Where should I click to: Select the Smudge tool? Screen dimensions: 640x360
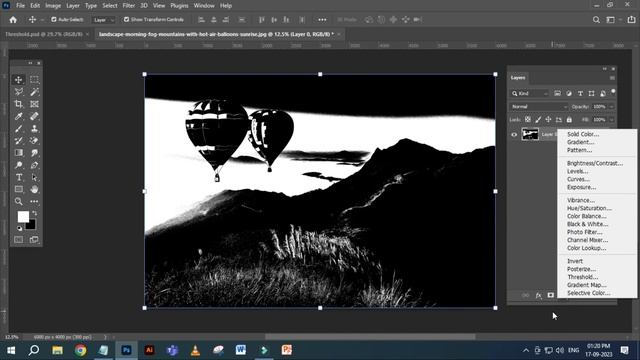[x=34, y=153]
